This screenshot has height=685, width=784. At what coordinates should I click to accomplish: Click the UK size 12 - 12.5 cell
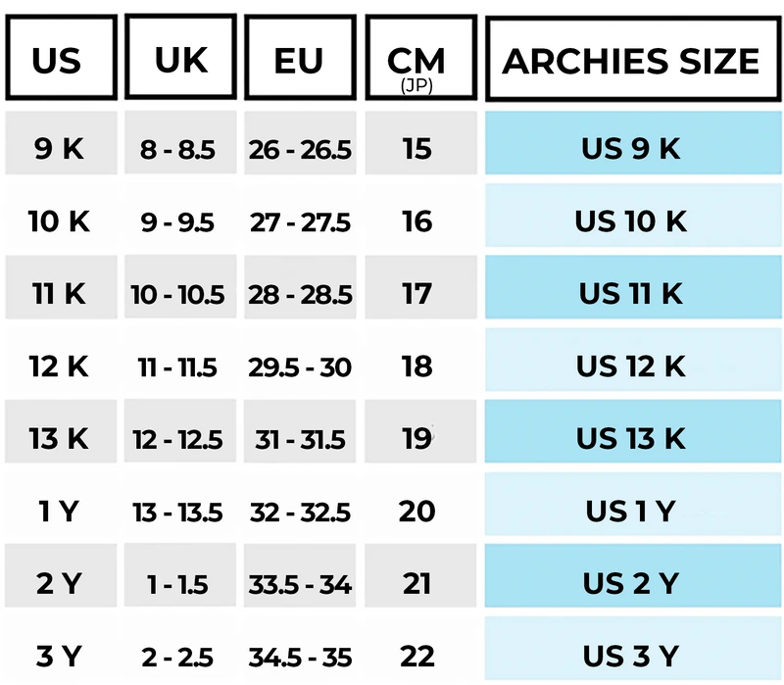click(x=178, y=438)
